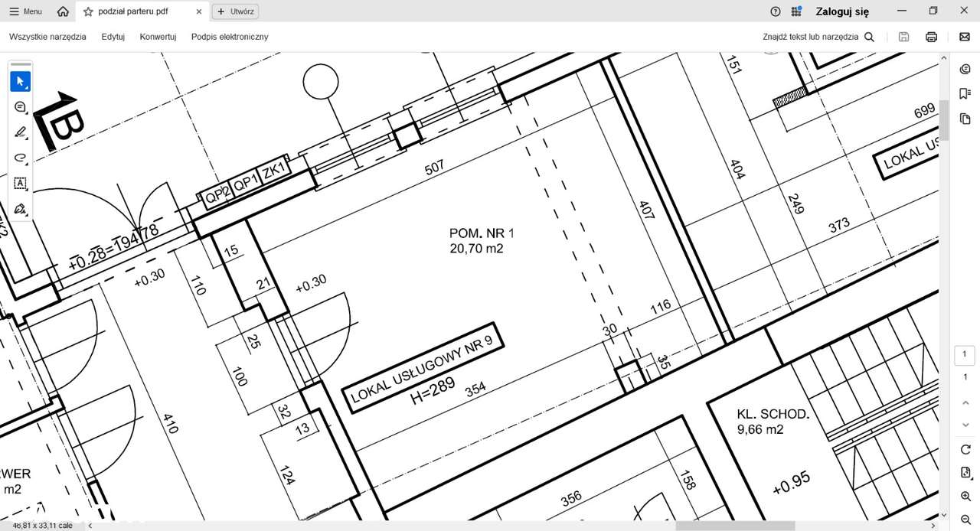This screenshot has height=531, width=980.
Task: Print the document using printer icon
Action: click(932, 37)
